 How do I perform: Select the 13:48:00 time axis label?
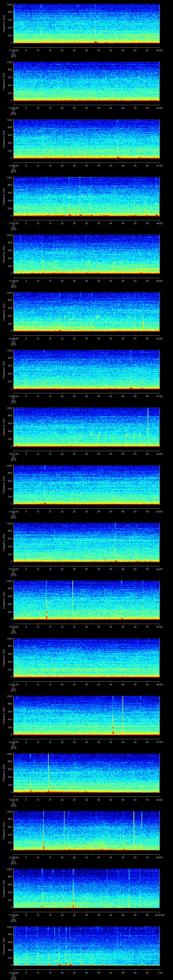[13, 281]
